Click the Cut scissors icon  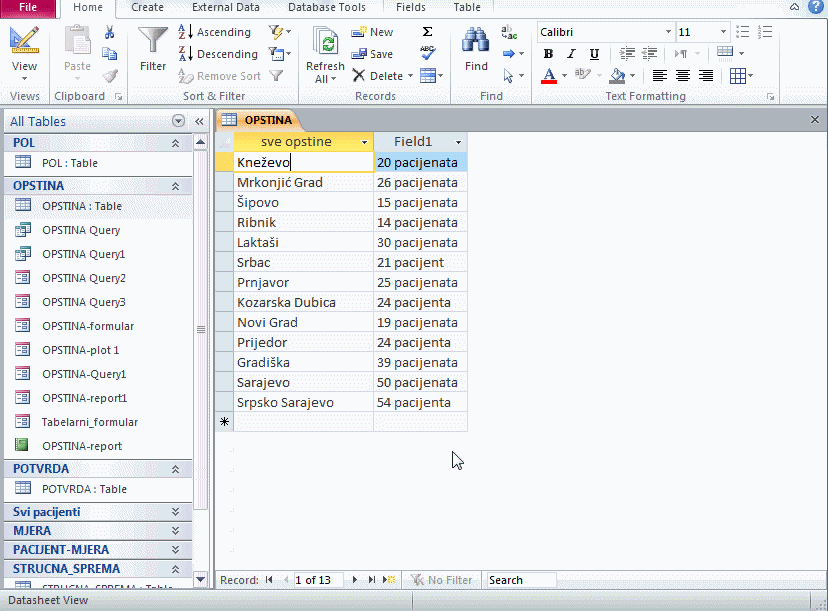[109, 32]
